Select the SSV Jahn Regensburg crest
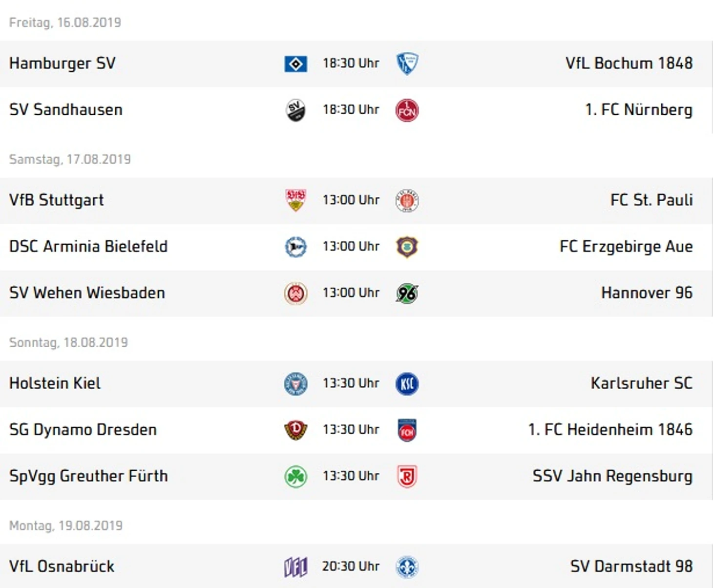713x588 pixels. [407, 477]
